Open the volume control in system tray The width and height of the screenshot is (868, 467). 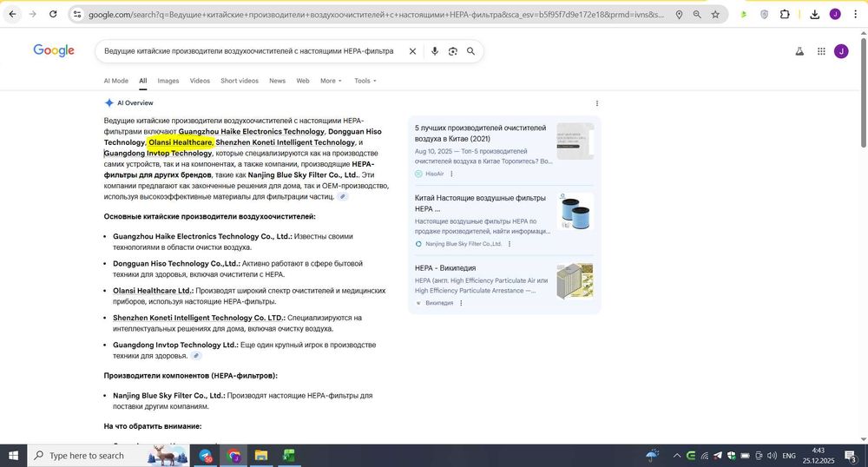(x=772, y=456)
